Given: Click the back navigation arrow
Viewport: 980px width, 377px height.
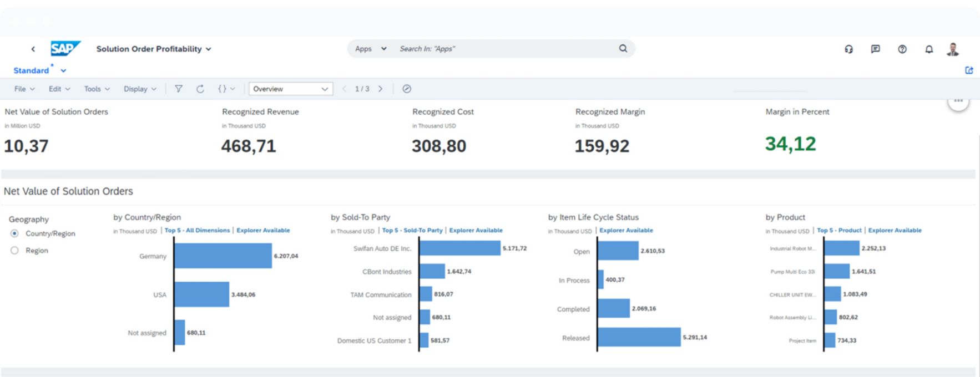Looking at the screenshot, I should pyautogui.click(x=33, y=49).
